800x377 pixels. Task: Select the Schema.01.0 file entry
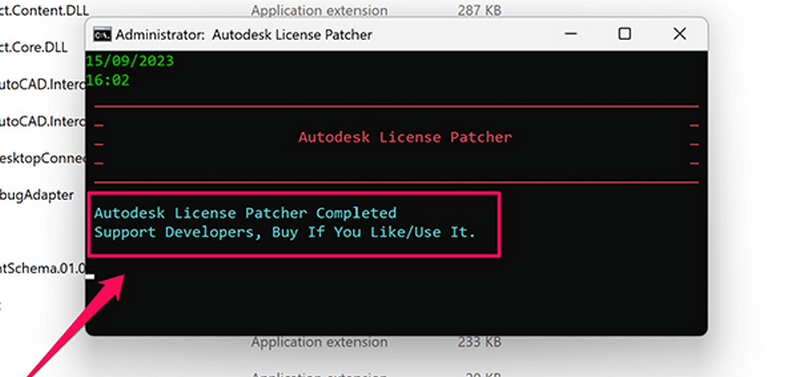click(x=43, y=268)
